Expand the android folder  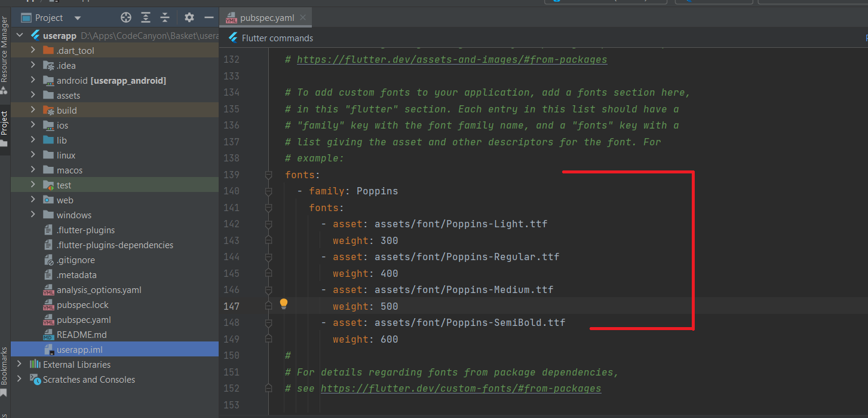[x=33, y=80]
